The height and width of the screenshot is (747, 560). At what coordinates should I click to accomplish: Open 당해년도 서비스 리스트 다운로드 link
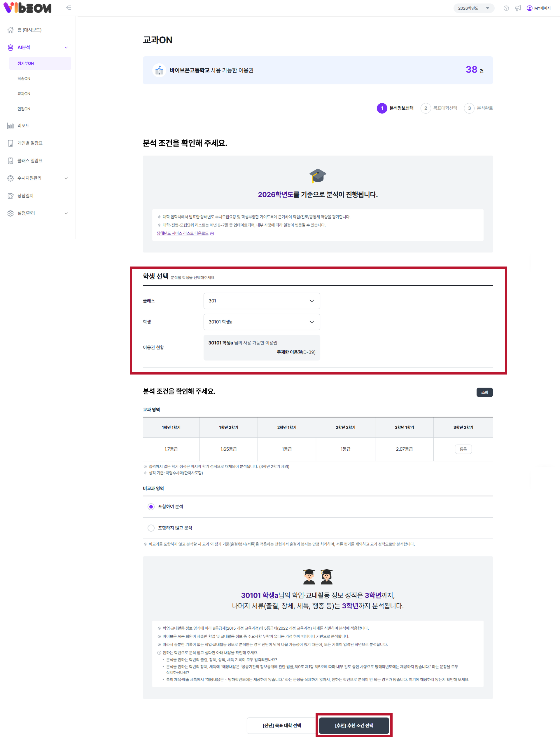(183, 233)
